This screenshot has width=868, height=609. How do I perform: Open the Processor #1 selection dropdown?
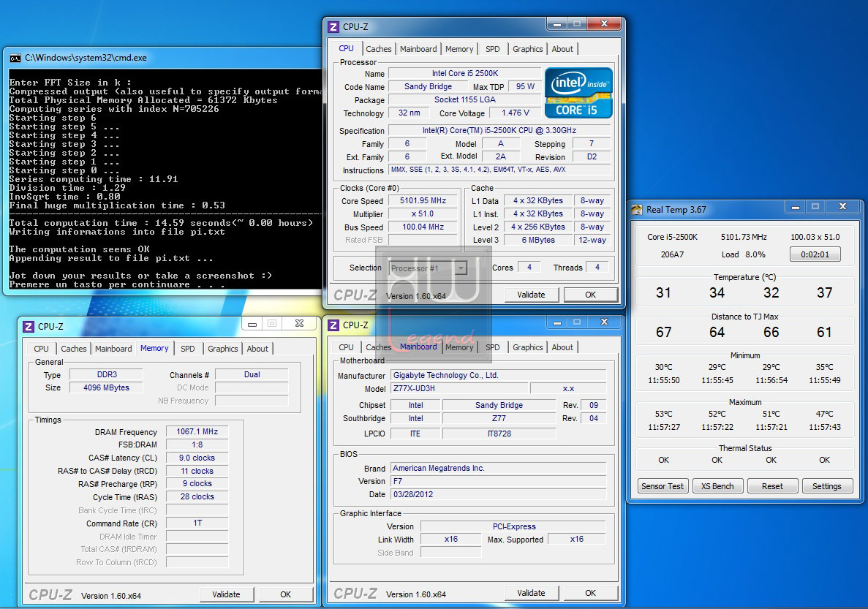[427, 268]
